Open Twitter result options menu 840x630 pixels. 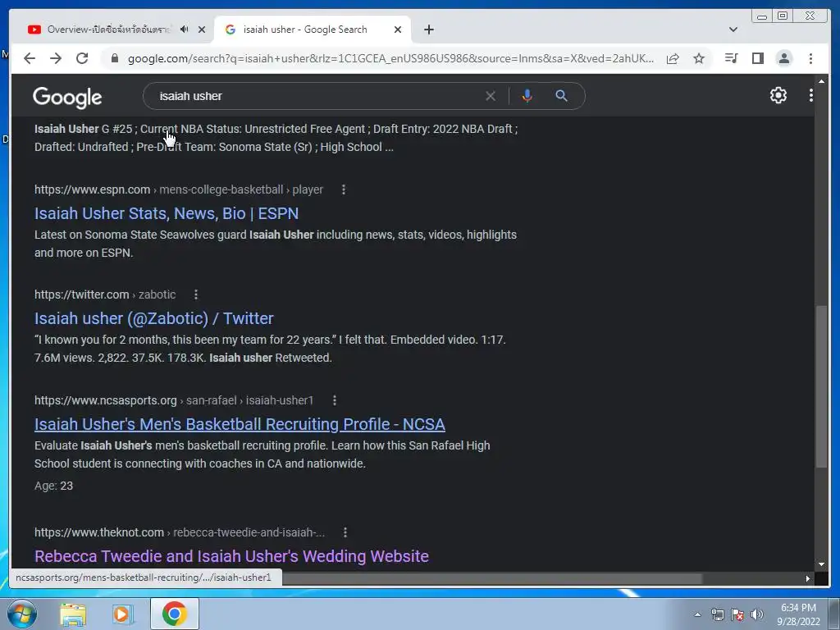click(196, 294)
